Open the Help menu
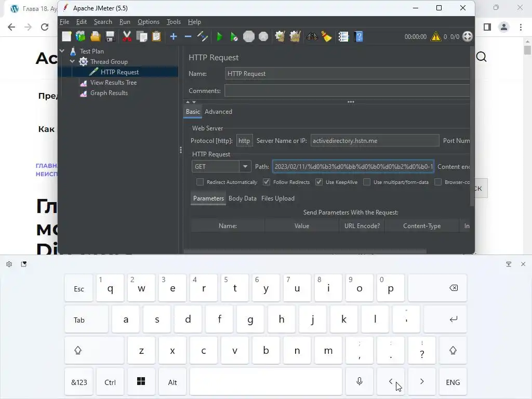 click(x=194, y=22)
